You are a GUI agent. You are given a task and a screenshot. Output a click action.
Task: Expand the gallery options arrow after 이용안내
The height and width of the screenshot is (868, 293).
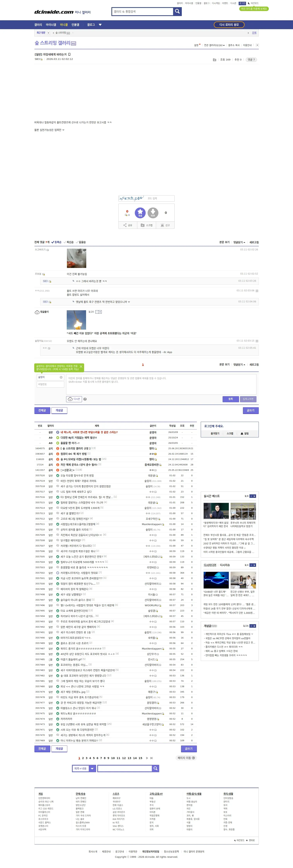(257, 45)
